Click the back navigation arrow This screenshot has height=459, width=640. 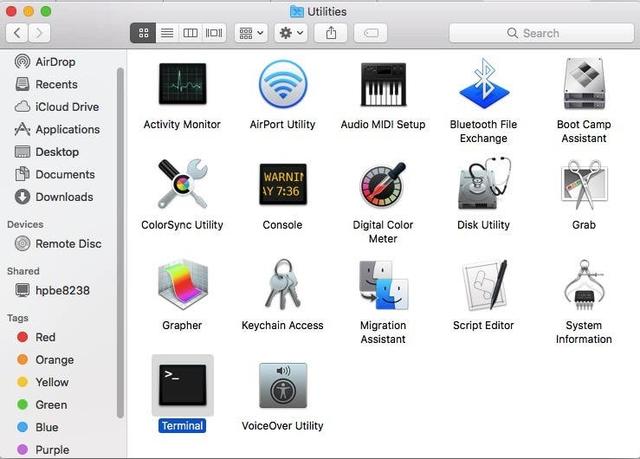(18, 33)
